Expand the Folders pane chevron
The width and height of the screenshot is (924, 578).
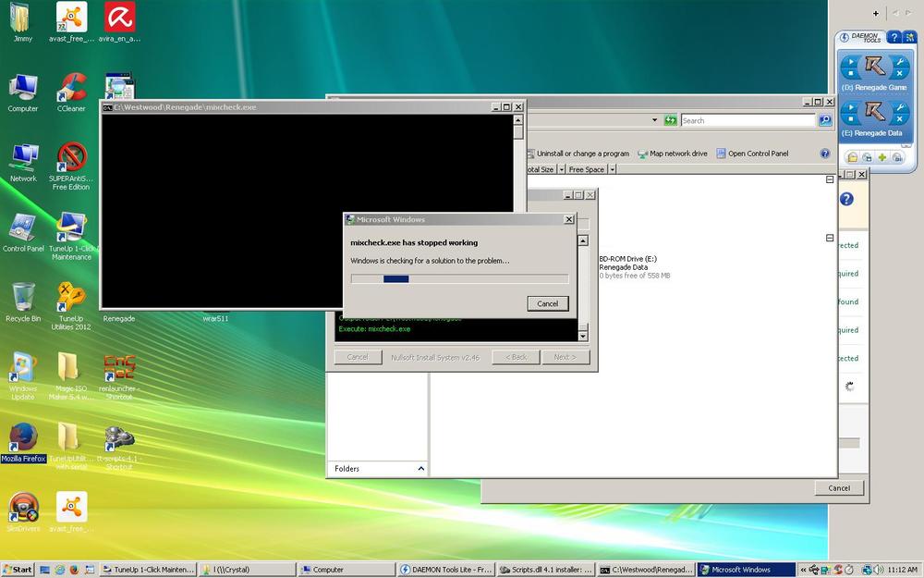[420, 469]
